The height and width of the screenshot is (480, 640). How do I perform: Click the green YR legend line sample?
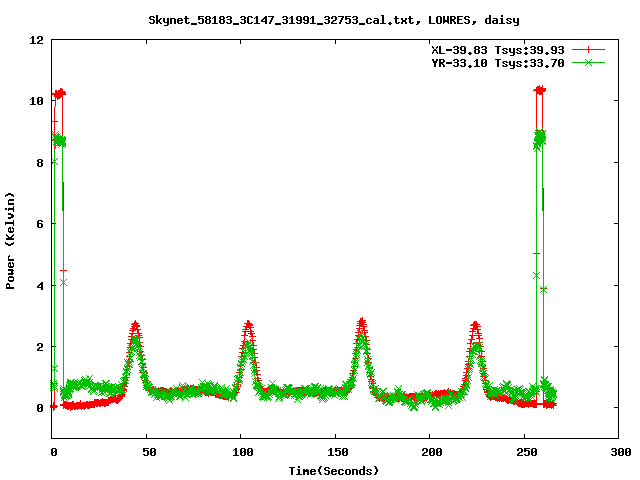pyautogui.click(x=588, y=62)
